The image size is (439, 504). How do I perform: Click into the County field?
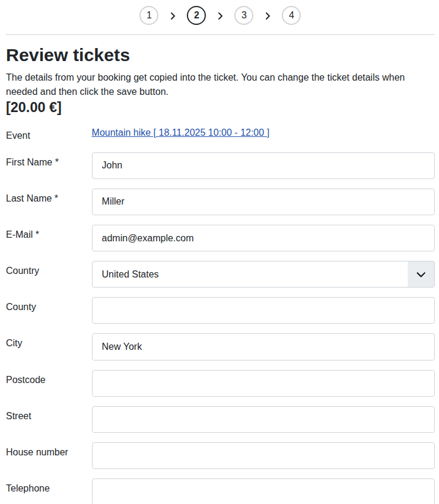click(x=263, y=311)
